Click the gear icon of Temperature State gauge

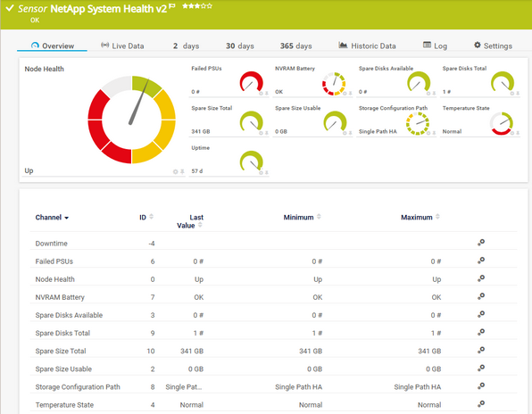(x=512, y=133)
